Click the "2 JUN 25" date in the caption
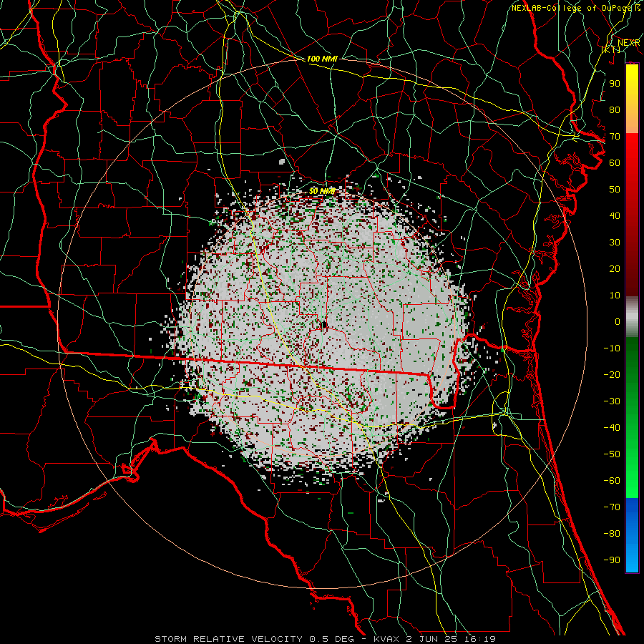The width and height of the screenshot is (644, 644). click(x=431, y=639)
